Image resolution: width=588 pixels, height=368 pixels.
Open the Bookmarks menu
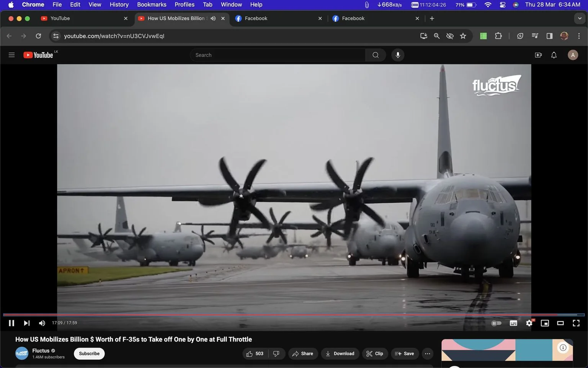(152, 5)
